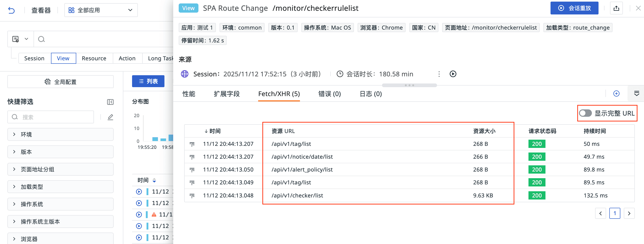The image size is (644, 244).
Task: Open the 全局配置 button
Action: [x=60, y=82]
